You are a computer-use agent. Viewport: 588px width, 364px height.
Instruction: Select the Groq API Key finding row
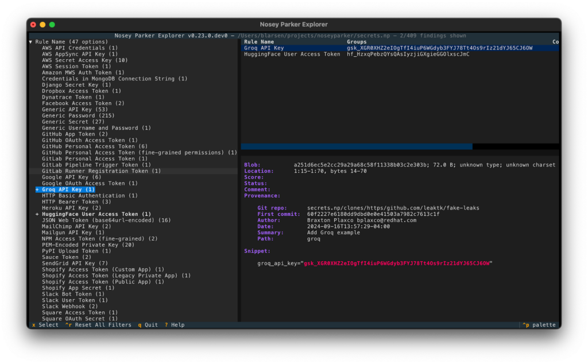(400, 48)
